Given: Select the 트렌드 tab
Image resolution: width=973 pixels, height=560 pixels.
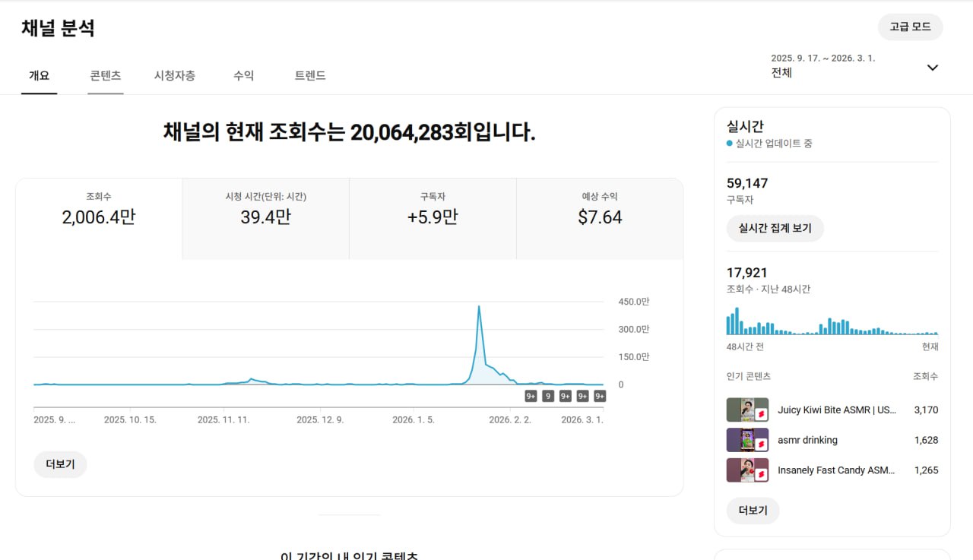Looking at the screenshot, I should coord(310,75).
